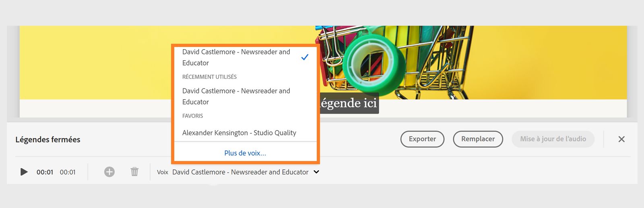This screenshot has height=208, width=644.
Task: Click the Remplacer button
Action: pos(478,139)
